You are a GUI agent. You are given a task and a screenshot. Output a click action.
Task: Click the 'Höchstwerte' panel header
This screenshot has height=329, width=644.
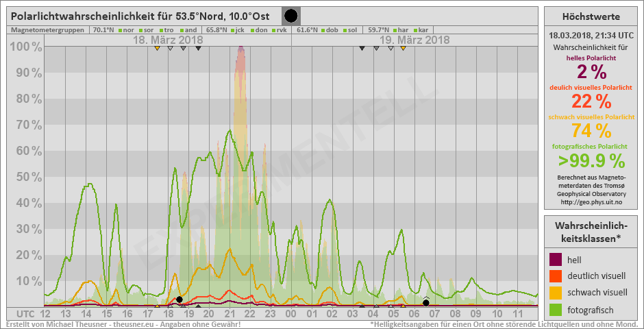click(591, 16)
